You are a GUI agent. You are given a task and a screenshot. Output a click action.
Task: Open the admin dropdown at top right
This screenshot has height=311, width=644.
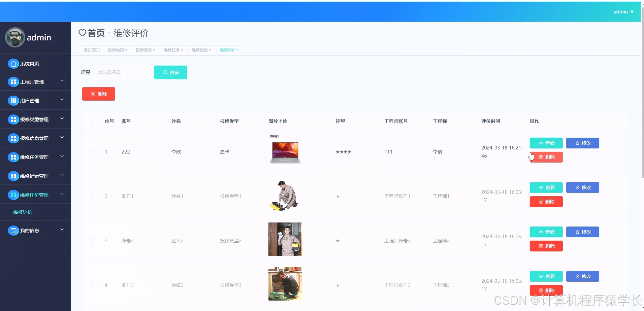tap(623, 11)
